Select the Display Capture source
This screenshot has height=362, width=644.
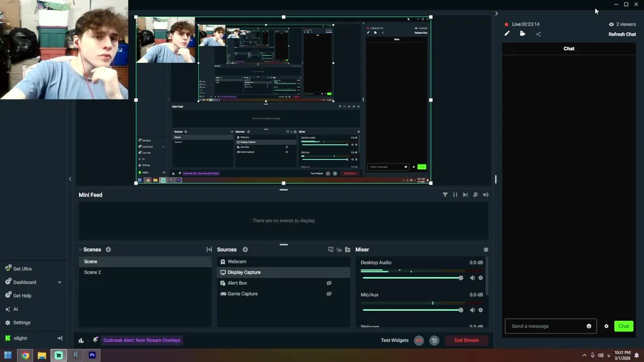click(x=284, y=272)
